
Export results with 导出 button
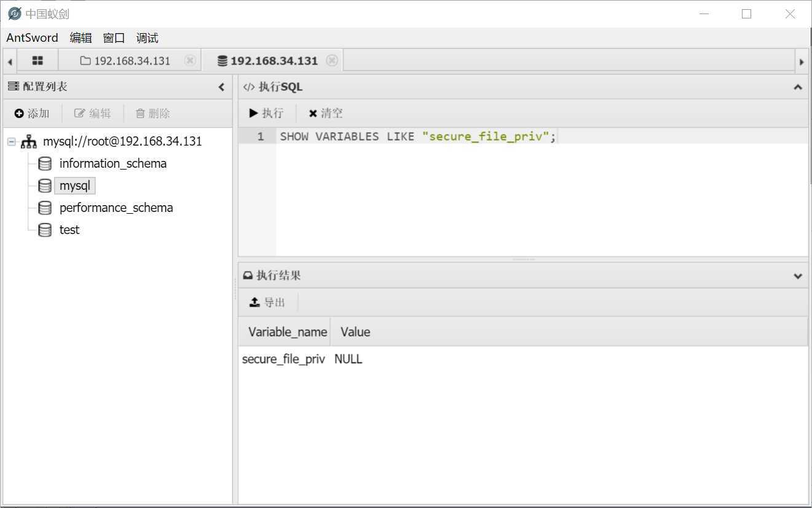(x=267, y=302)
